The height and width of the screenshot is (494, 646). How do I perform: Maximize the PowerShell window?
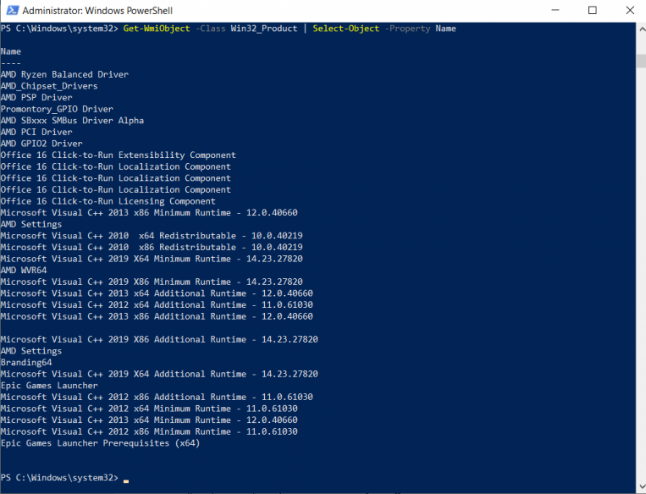click(592, 10)
